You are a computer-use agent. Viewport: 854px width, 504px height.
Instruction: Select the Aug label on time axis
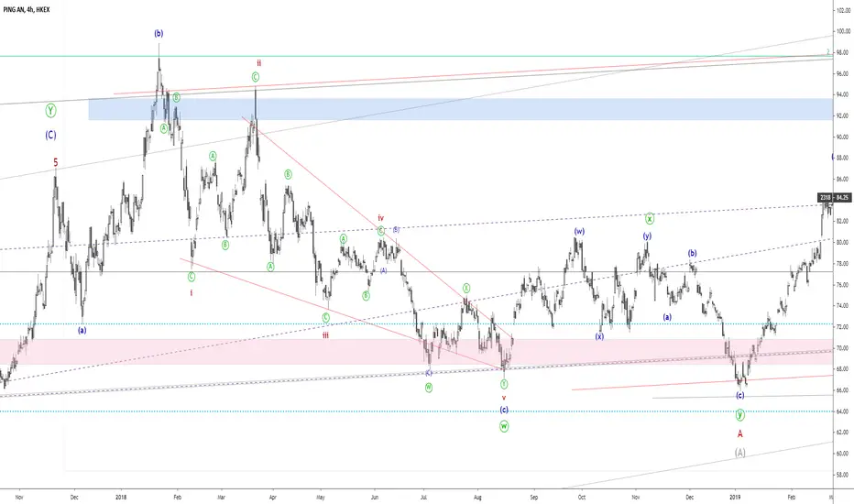(477, 497)
